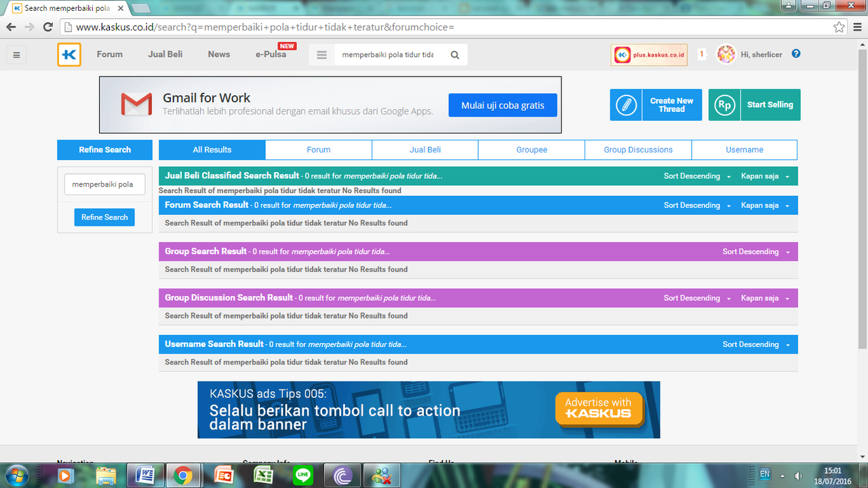This screenshot has width=868, height=488.
Task: Expand Sort Descending in Forum results
Action: tap(697, 205)
